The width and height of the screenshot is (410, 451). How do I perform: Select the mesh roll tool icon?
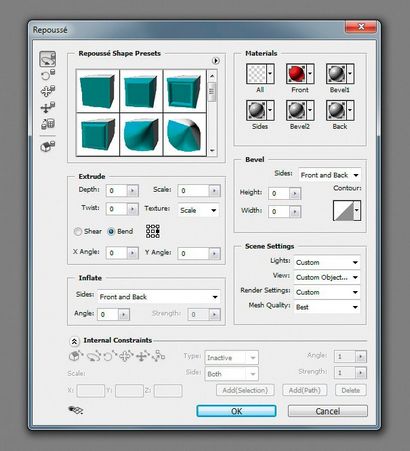(x=48, y=75)
